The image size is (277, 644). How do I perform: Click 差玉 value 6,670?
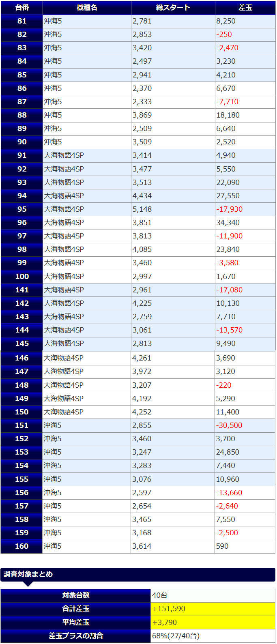[226, 88]
